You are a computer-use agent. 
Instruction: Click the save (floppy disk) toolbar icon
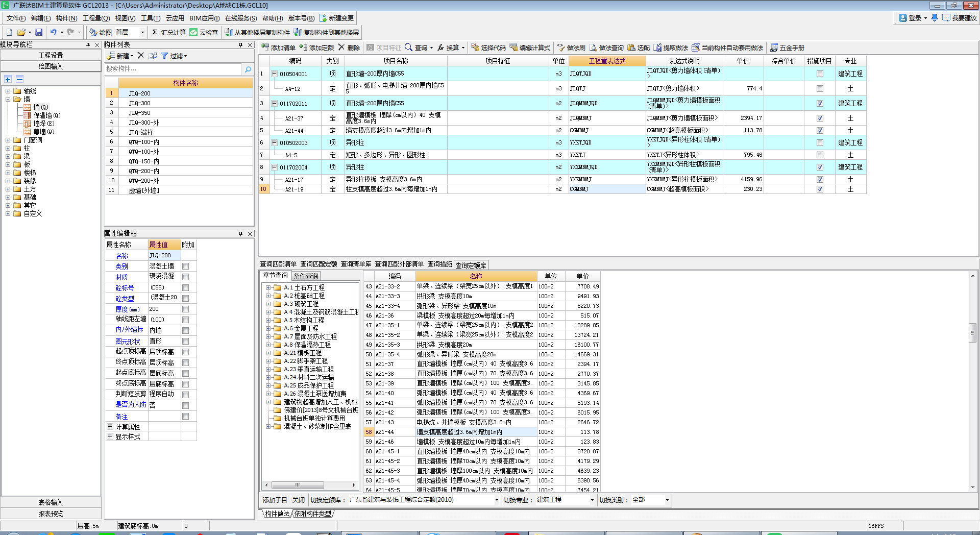(x=39, y=32)
